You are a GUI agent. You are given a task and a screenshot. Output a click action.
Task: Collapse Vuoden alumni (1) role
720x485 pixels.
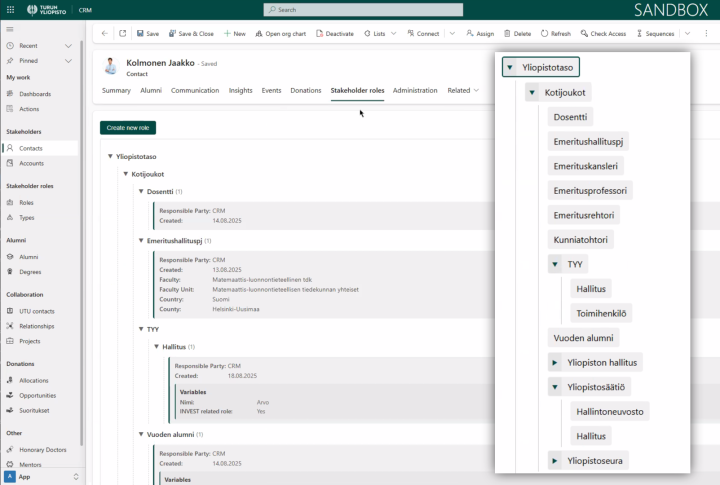click(141, 434)
